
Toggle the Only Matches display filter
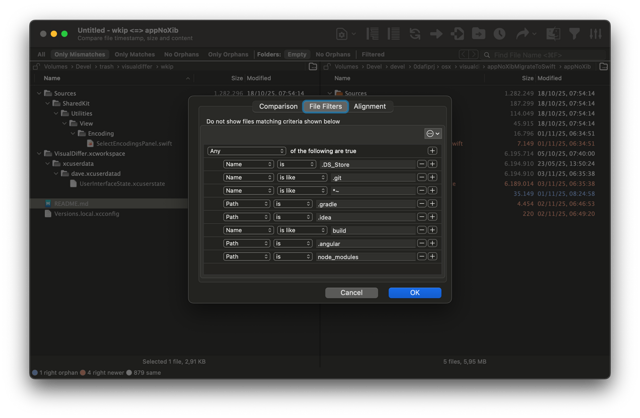coord(135,54)
